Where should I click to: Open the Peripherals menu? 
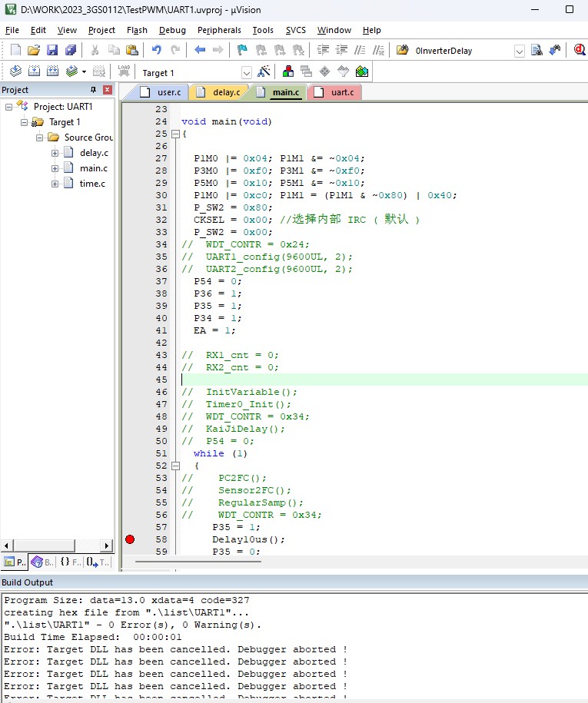tap(219, 30)
